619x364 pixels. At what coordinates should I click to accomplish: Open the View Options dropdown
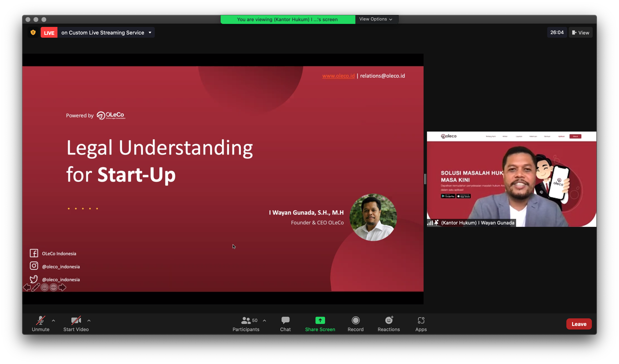(376, 19)
